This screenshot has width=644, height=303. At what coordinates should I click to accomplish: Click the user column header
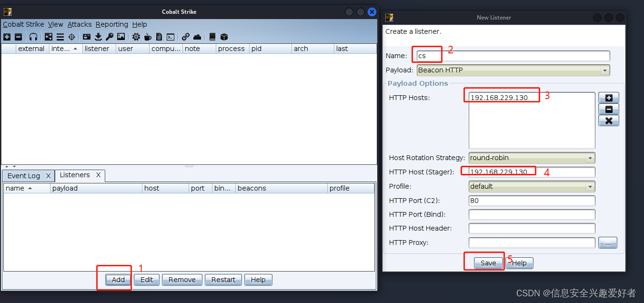coord(132,49)
